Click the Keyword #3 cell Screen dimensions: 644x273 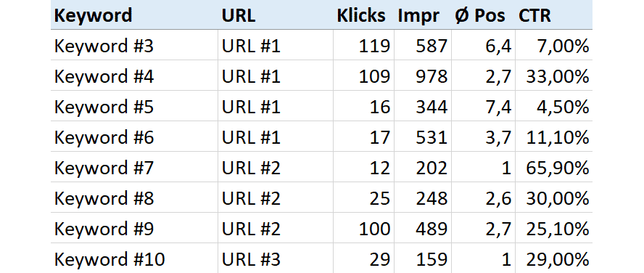point(134,45)
